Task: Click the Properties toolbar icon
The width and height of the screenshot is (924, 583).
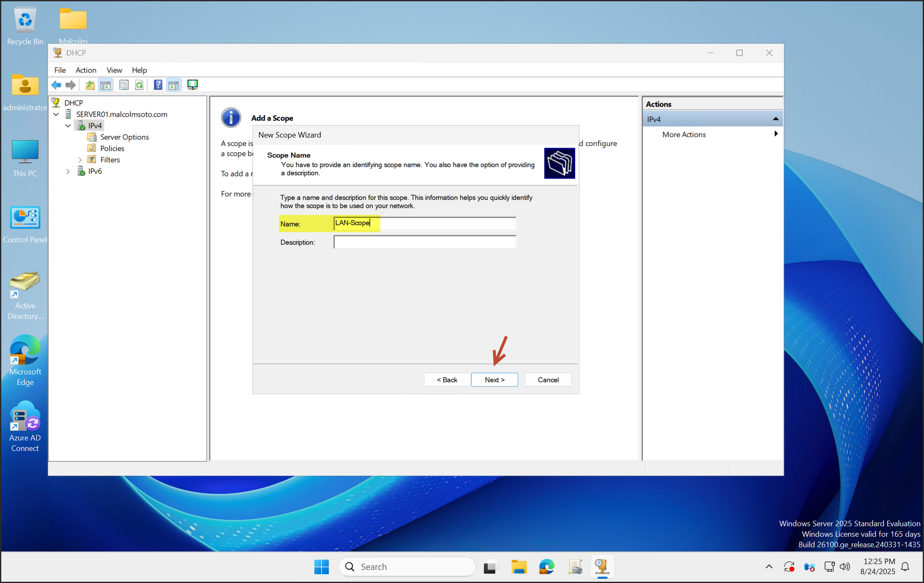Action: click(124, 85)
